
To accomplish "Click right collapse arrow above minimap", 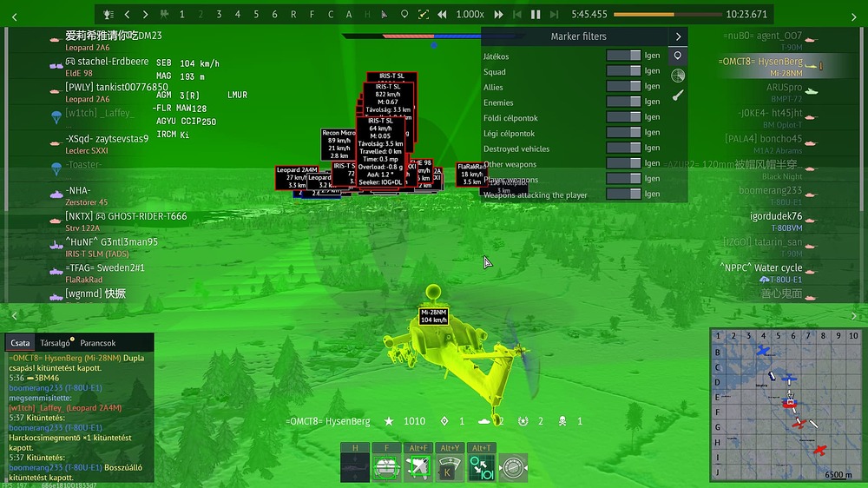I will click(853, 316).
